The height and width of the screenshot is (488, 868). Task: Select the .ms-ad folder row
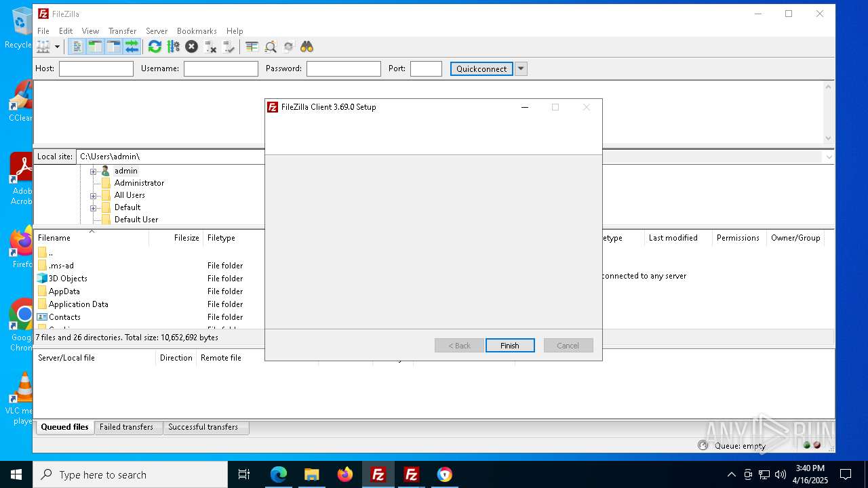pyautogui.click(x=149, y=266)
